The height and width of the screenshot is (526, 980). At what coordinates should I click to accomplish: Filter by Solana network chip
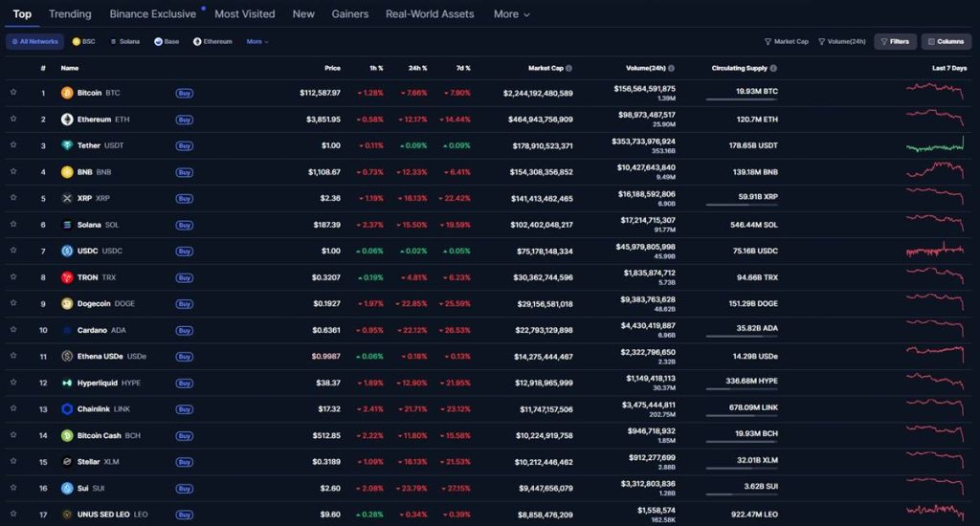point(125,42)
